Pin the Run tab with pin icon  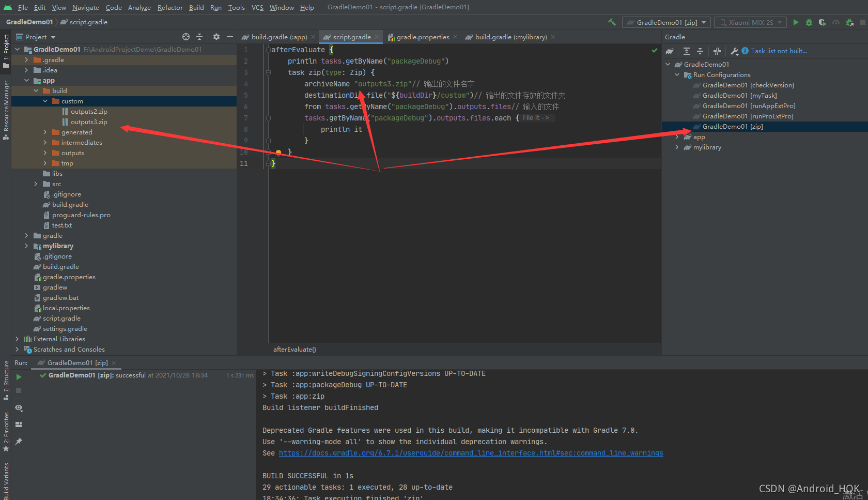click(19, 441)
